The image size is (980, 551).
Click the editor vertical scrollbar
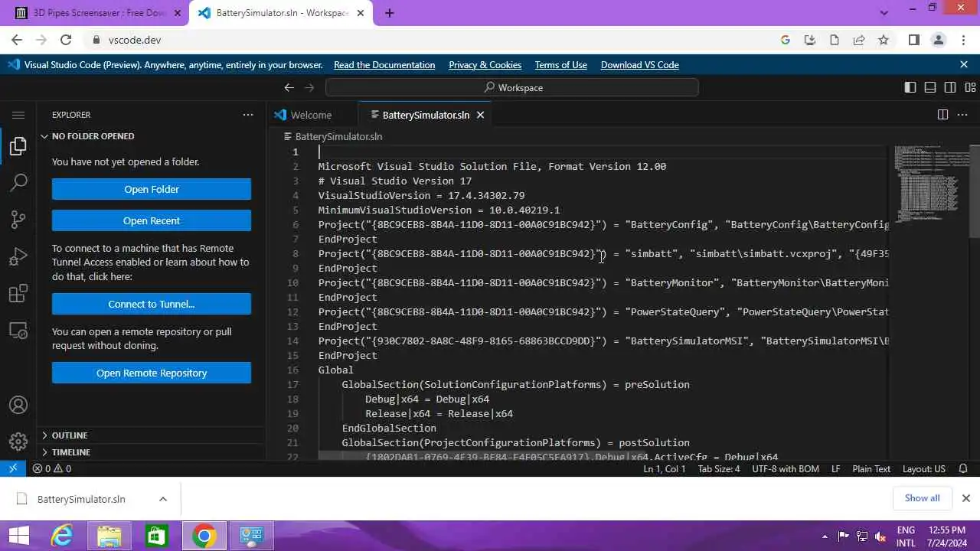click(975, 191)
